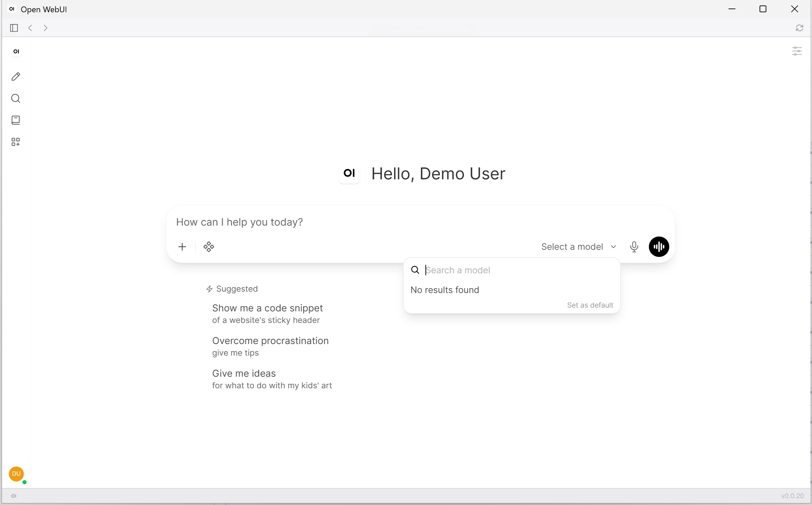Screen dimensions: 812x505
Task: Choose the Give me ideas suggestion
Action: (x=272, y=379)
